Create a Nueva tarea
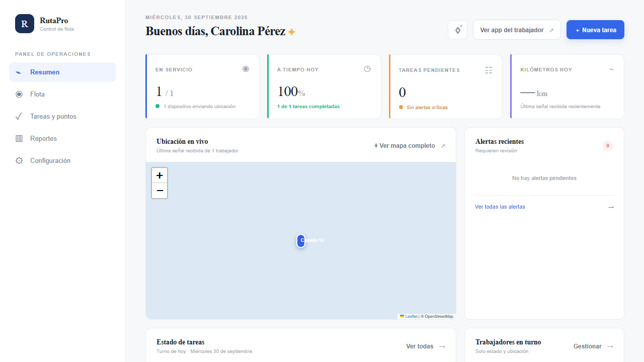The height and width of the screenshot is (362, 644). pos(595,30)
